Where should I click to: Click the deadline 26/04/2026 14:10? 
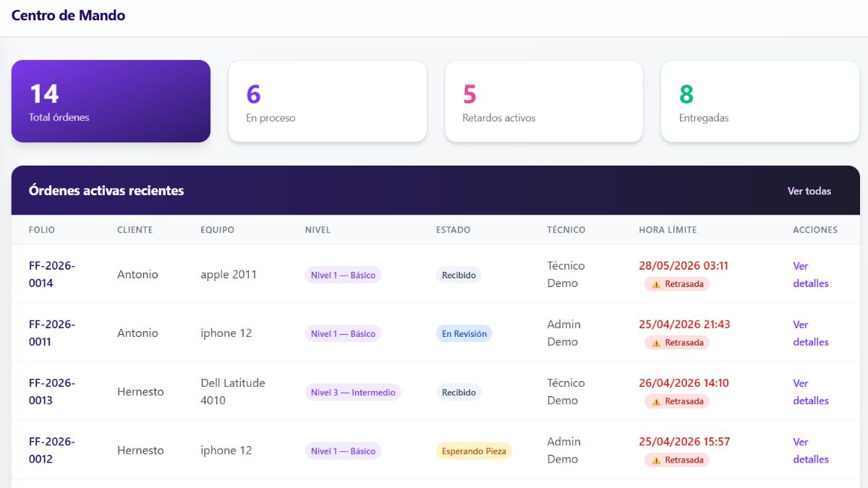(684, 383)
